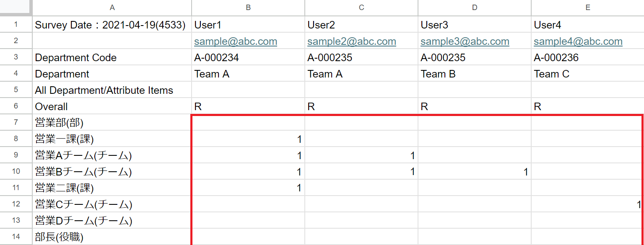Select the Overall label cell
The height and width of the screenshot is (245, 644).
[x=51, y=107]
